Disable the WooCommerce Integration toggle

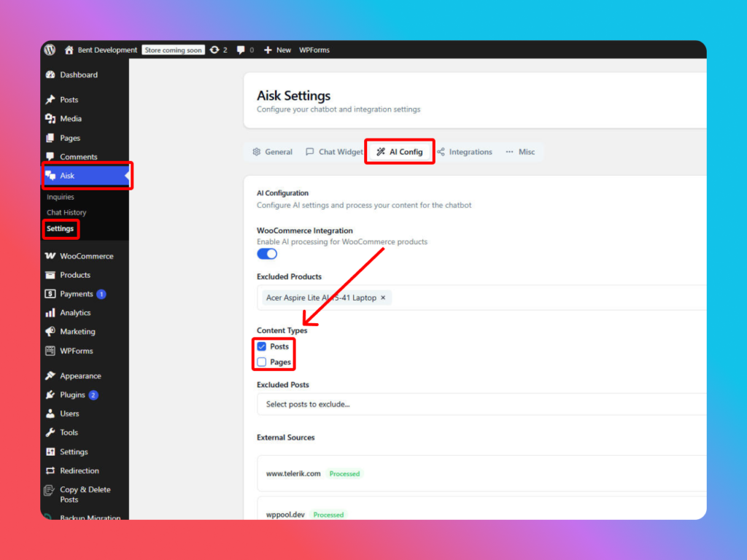pos(267,254)
